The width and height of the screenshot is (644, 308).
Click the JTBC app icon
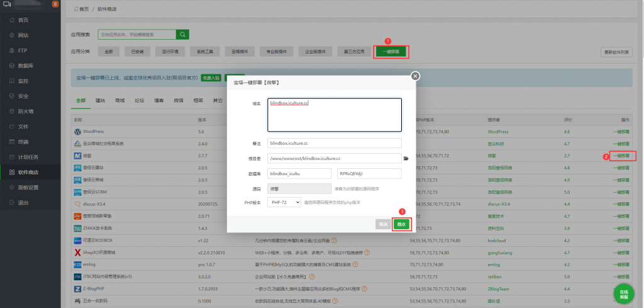point(77,277)
